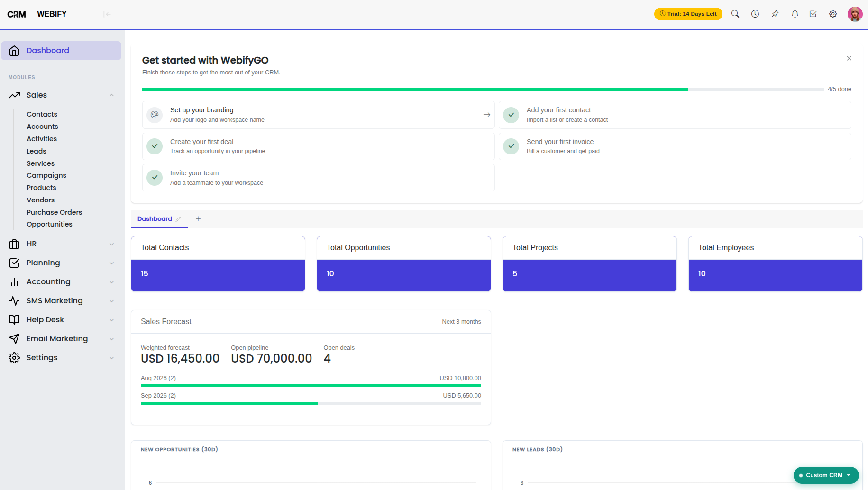
Task: Rename Dashboard tab with pencil icon
Action: coord(178,219)
